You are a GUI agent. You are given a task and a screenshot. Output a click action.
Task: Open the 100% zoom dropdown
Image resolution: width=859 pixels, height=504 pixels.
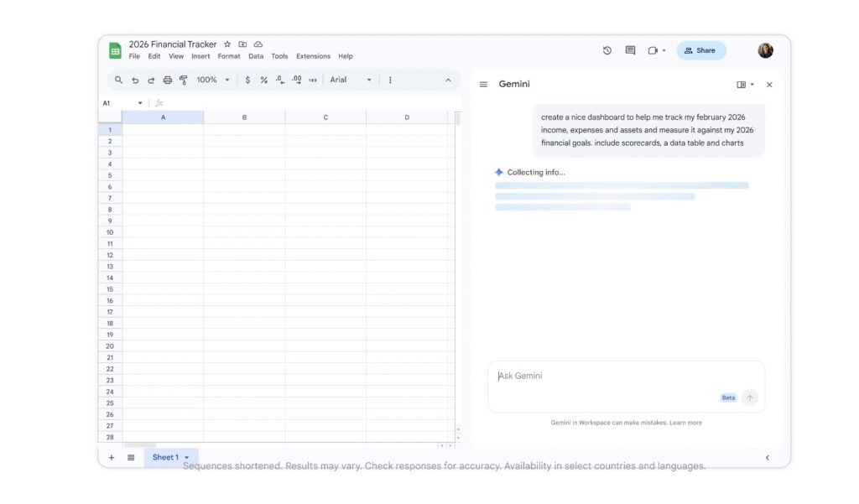(213, 81)
